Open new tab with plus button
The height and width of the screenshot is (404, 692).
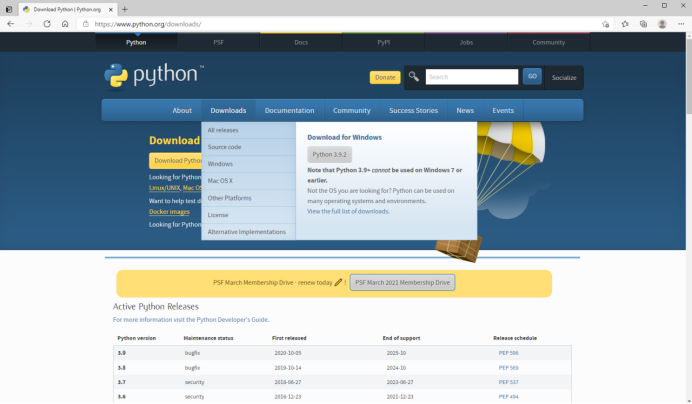[x=124, y=9]
